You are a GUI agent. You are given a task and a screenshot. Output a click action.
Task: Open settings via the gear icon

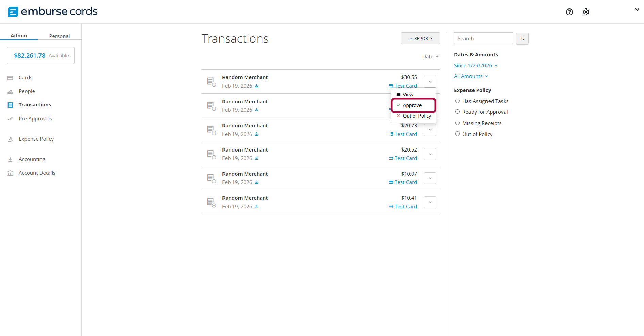pyautogui.click(x=585, y=12)
